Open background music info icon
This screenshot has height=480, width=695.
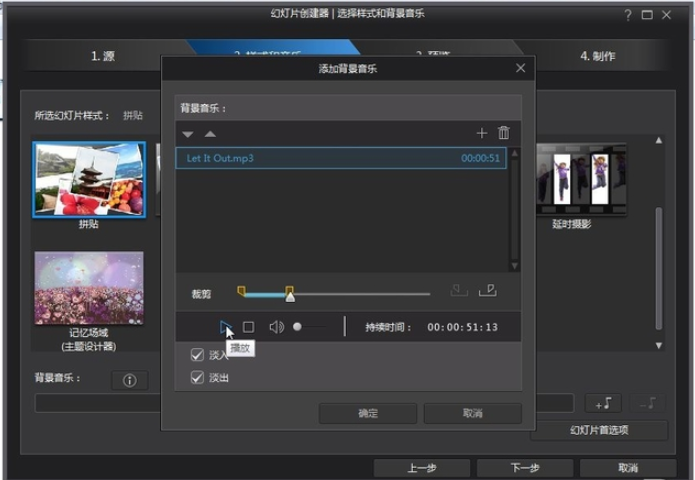129,380
